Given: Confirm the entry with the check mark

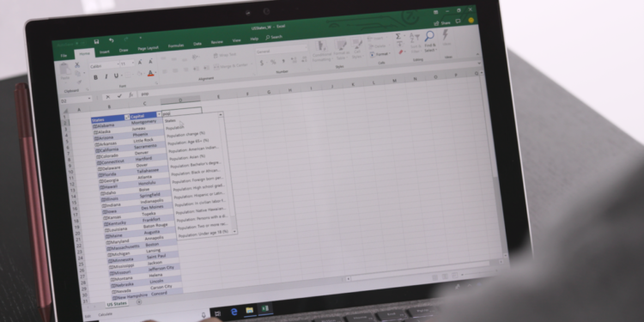Looking at the screenshot, I should 119,96.
